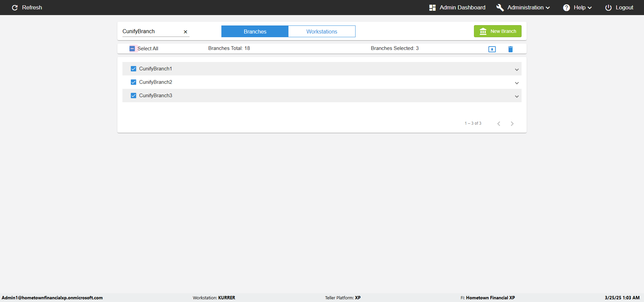Click the 1 – 3 of 3 pagination text

[473, 123]
